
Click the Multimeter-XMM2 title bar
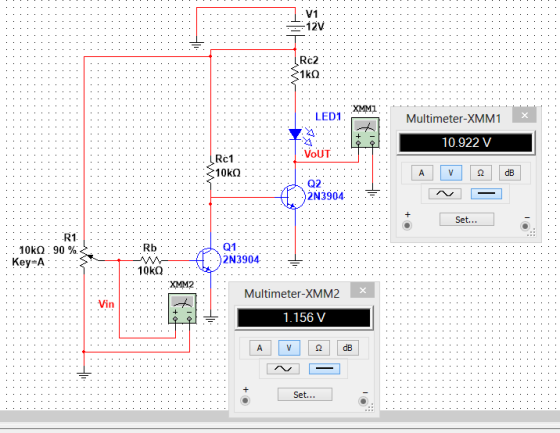coord(291,293)
